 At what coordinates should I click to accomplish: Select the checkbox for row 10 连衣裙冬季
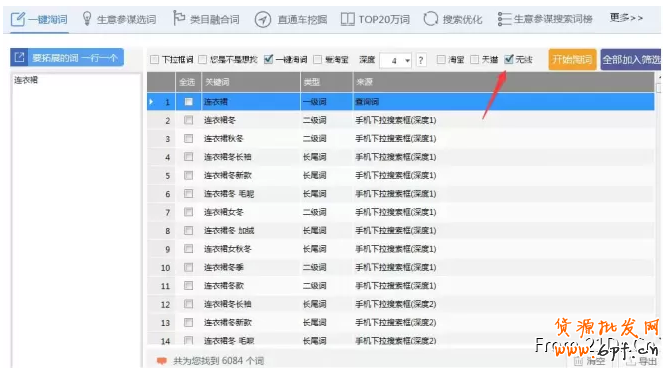[x=188, y=267]
